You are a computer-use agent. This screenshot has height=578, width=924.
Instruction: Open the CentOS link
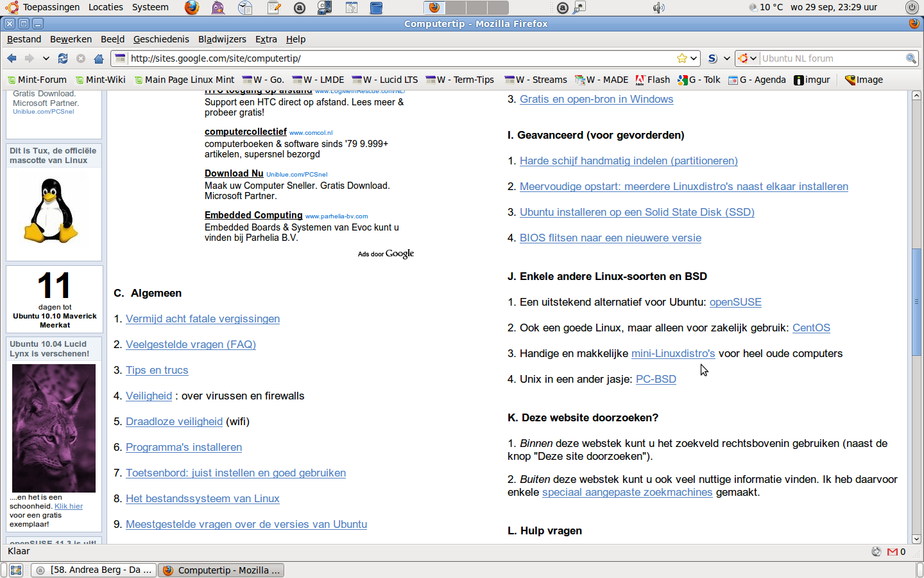[811, 328]
